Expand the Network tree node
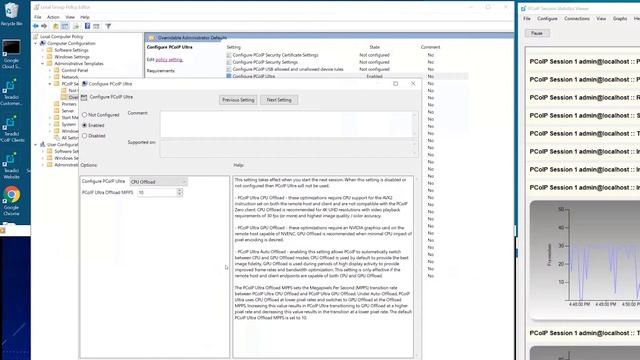 click(x=50, y=77)
